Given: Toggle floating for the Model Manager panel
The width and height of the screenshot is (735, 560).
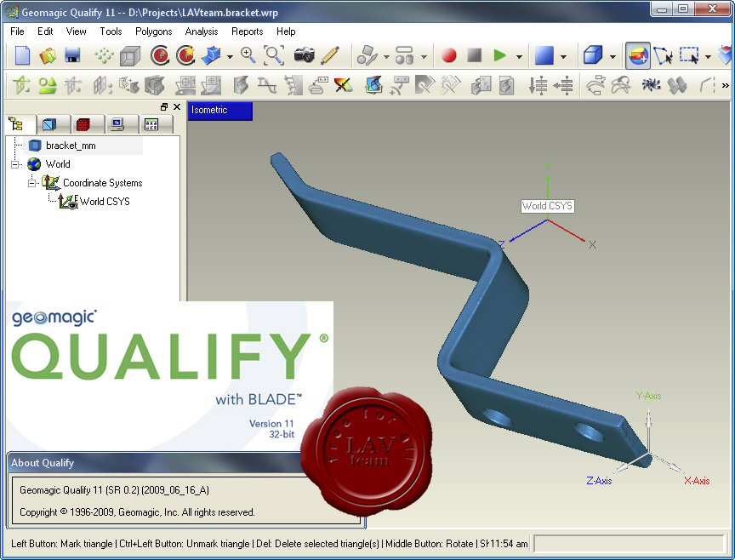Looking at the screenshot, I should coord(163,107).
